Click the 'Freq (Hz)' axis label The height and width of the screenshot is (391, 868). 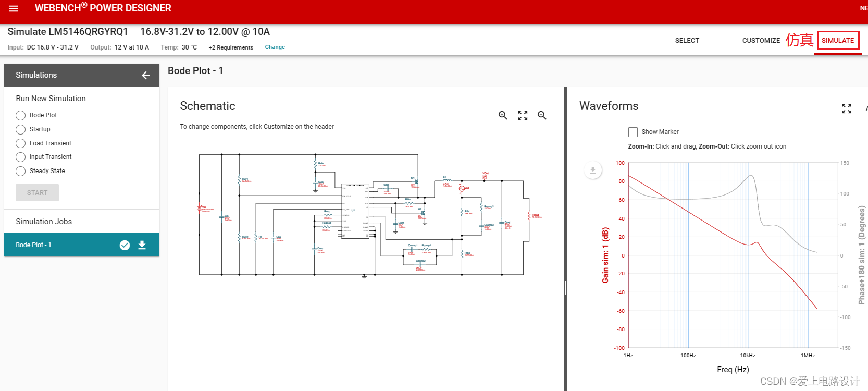tap(733, 369)
